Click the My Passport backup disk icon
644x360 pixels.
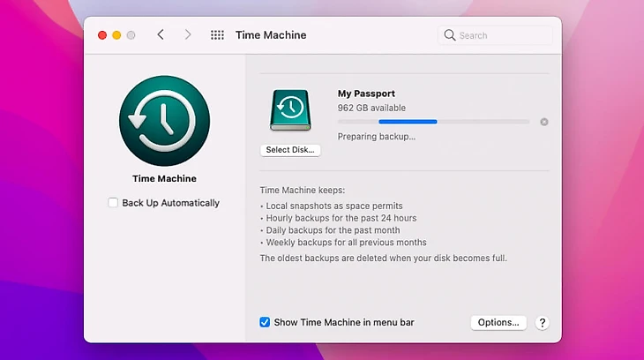[x=290, y=111]
